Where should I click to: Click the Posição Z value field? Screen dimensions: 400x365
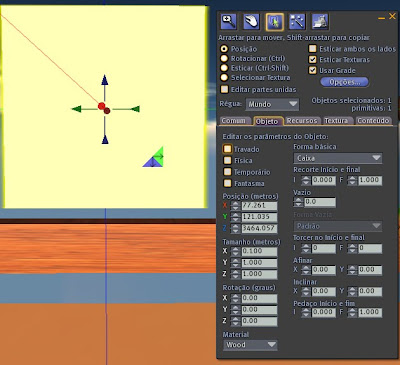click(x=259, y=228)
